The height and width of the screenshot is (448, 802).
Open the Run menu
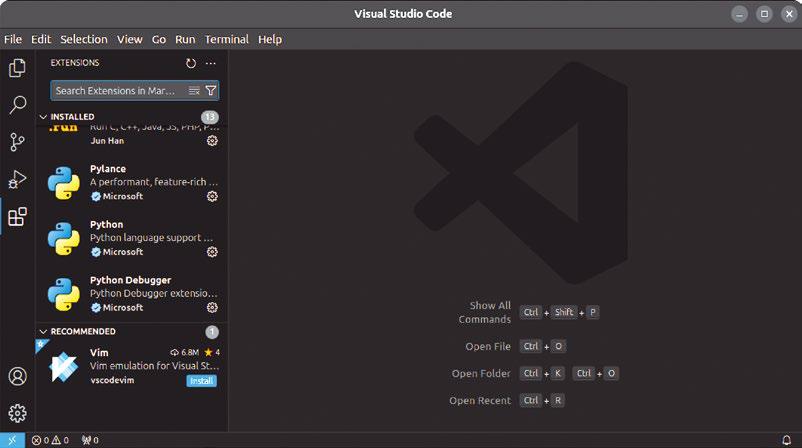pyautogui.click(x=185, y=39)
